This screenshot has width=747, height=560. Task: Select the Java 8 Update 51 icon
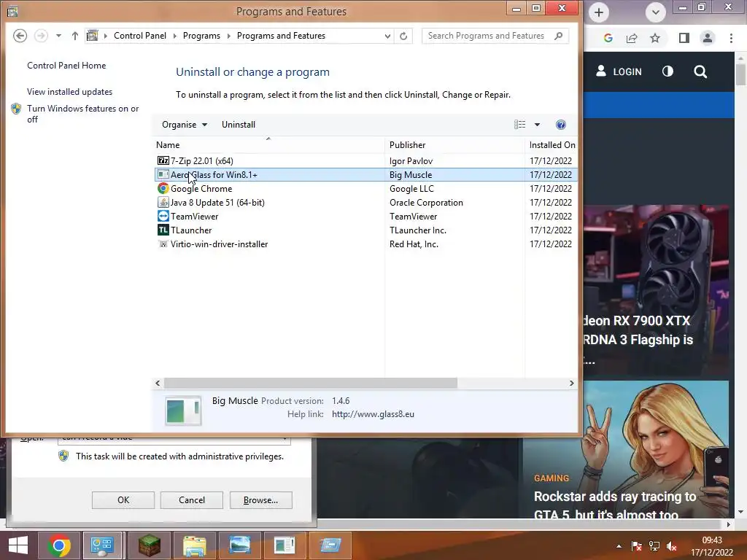[163, 203]
